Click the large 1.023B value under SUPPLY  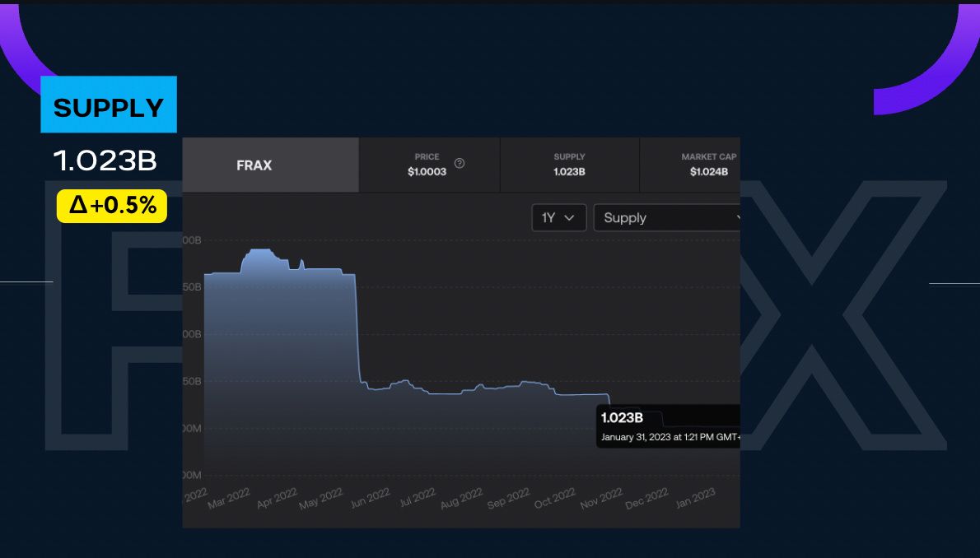(x=105, y=161)
